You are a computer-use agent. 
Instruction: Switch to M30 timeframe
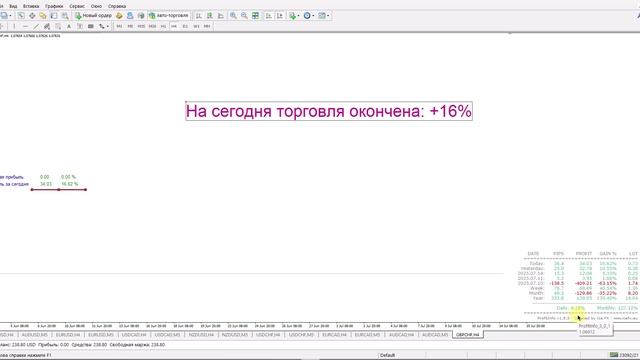[x=152, y=26]
